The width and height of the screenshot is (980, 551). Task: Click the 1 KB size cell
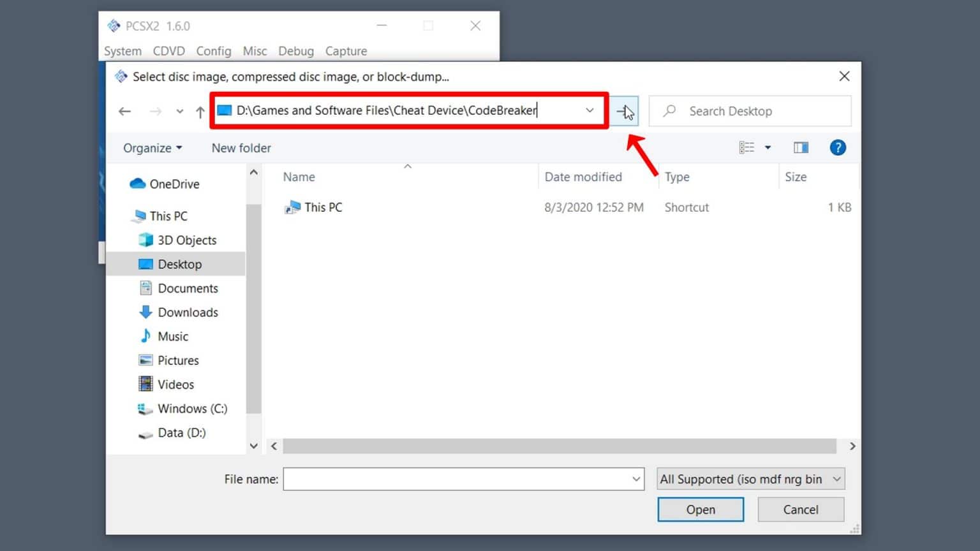pyautogui.click(x=839, y=207)
